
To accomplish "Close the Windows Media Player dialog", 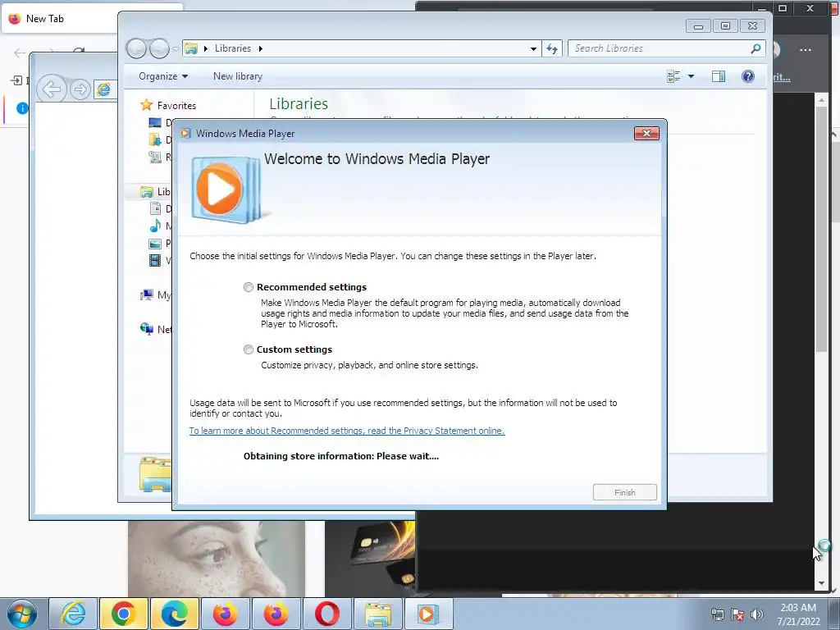I will click(646, 134).
